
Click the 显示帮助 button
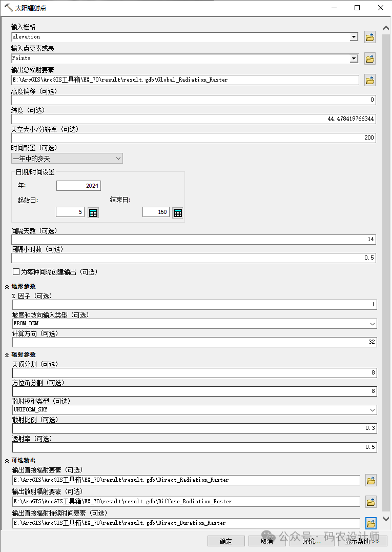pos(362,541)
